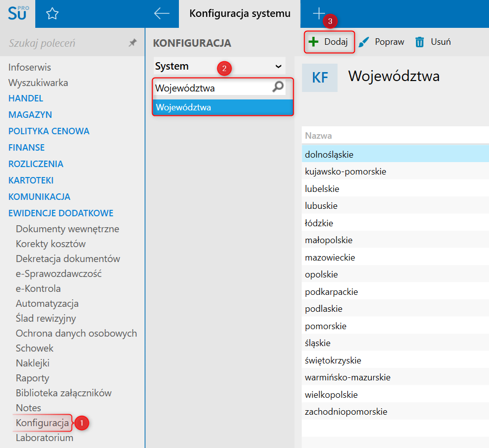This screenshot has height=448, width=489.
Task: Open Biblioteka załączników
Action: click(x=64, y=393)
